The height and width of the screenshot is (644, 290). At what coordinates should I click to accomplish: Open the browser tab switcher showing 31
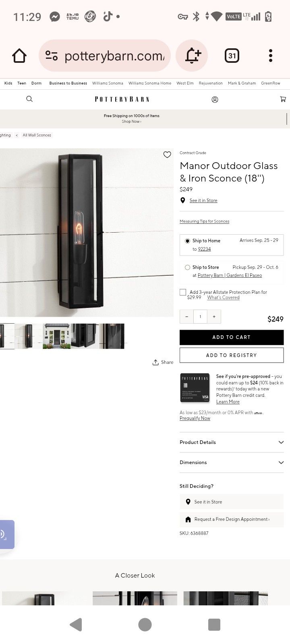[x=232, y=56]
